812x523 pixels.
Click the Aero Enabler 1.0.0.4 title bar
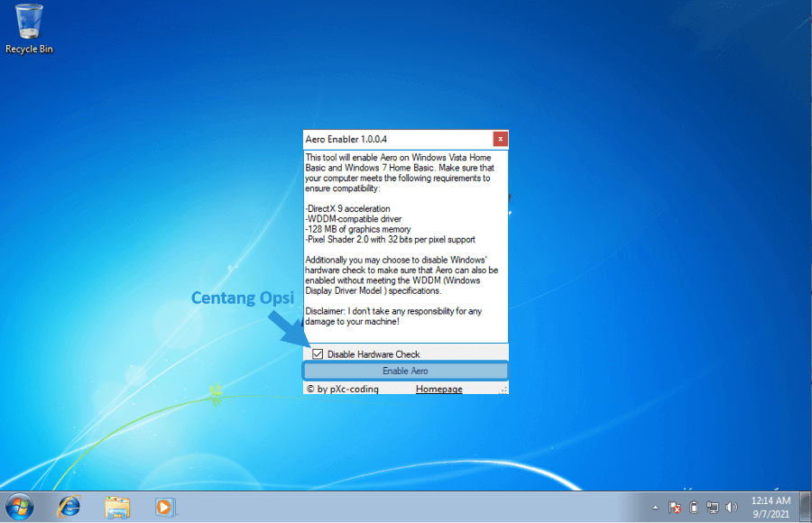(x=398, y=139)
